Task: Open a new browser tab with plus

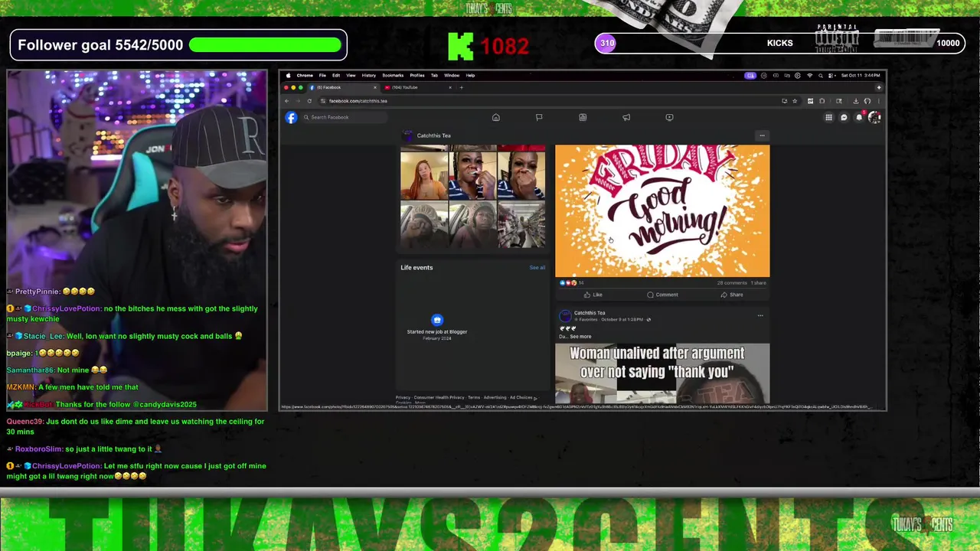Action: pos(461,87)
